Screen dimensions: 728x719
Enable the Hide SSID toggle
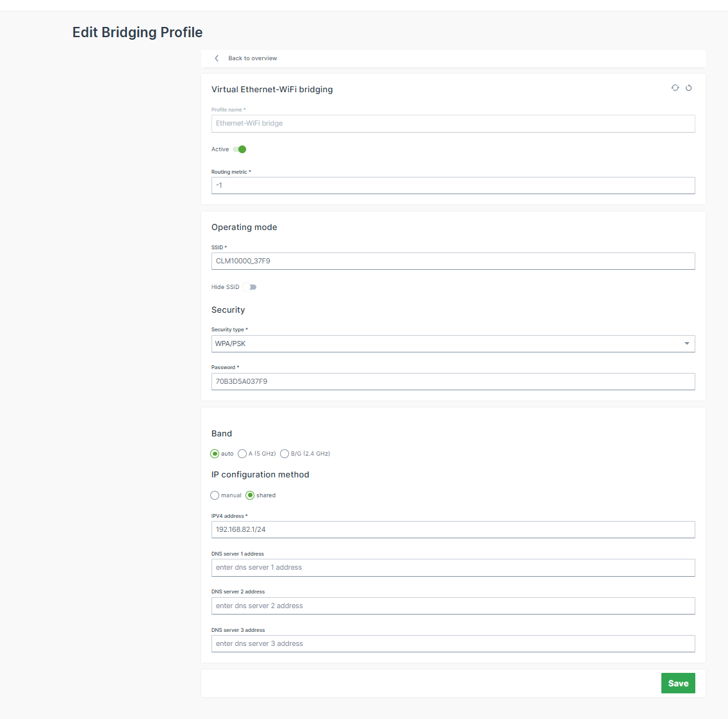[x=250, y=286]
